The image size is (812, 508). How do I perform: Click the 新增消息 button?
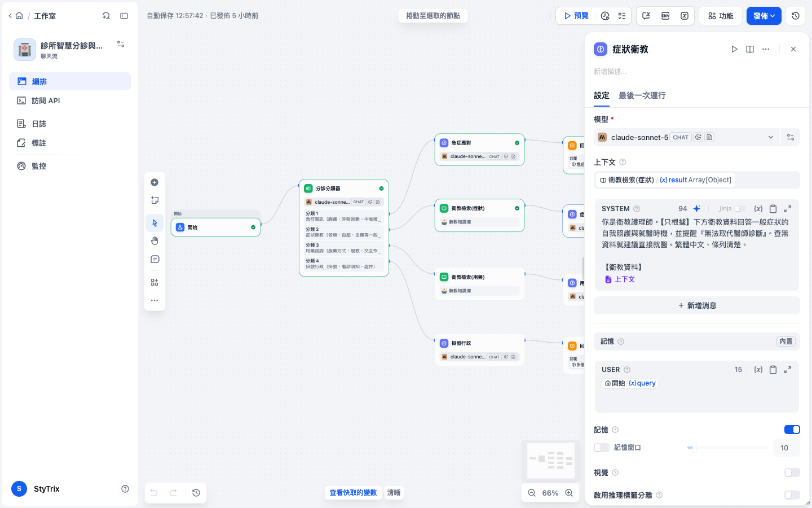(x=697, y=305)
